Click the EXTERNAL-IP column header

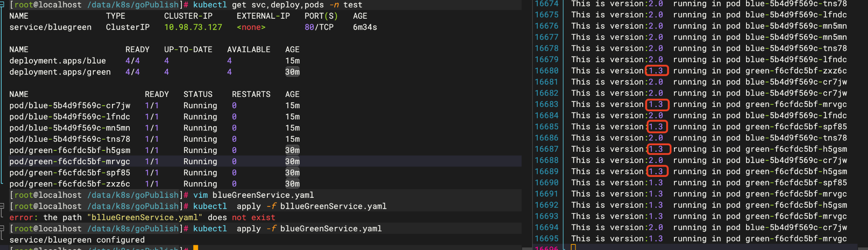pyautogui.click(x=263, y=16)
